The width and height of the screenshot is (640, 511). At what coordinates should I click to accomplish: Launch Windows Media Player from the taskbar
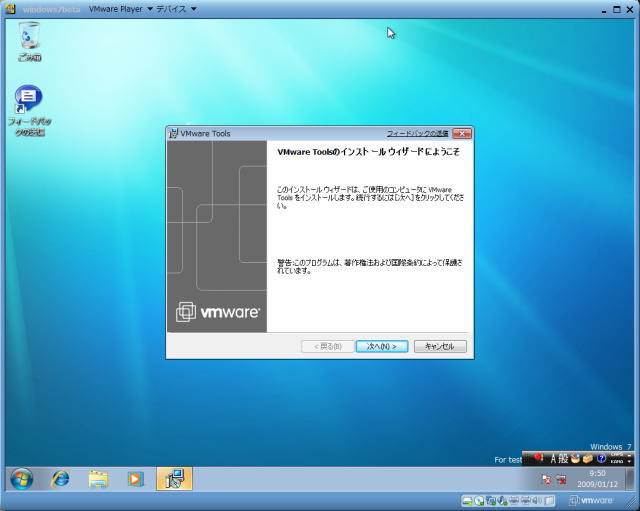[x=136, y=479]
